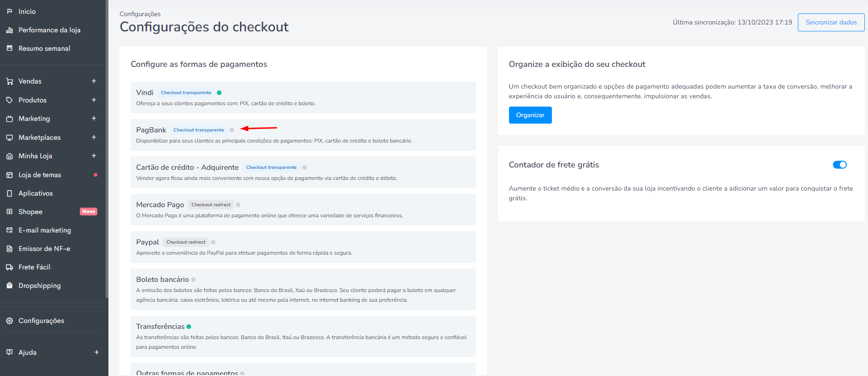
Task: Open the Transferências payment option
Action: [x=303, y=336]
